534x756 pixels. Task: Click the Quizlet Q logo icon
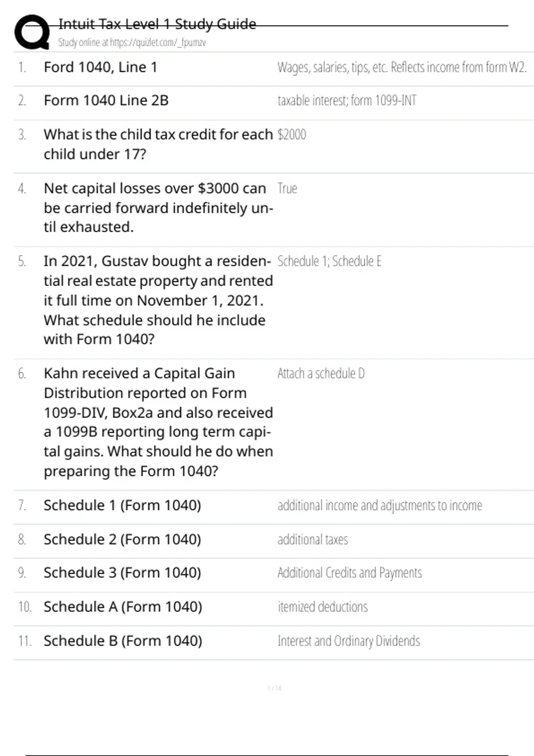[x=32, y=32]
